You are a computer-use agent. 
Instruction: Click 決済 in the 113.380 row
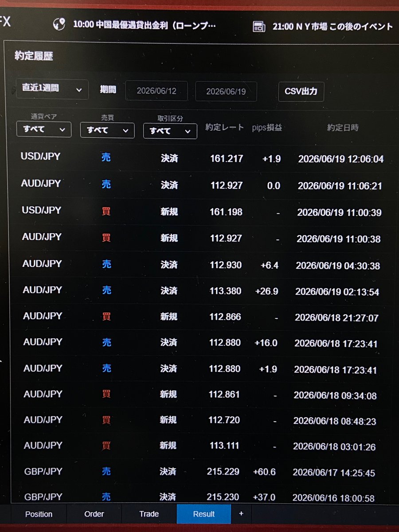169,291
